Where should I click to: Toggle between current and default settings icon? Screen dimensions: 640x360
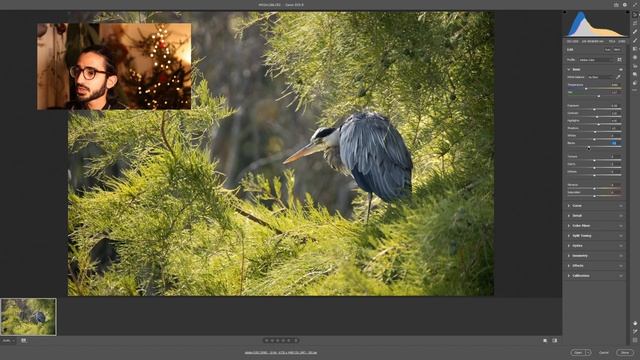pos(555,340)
